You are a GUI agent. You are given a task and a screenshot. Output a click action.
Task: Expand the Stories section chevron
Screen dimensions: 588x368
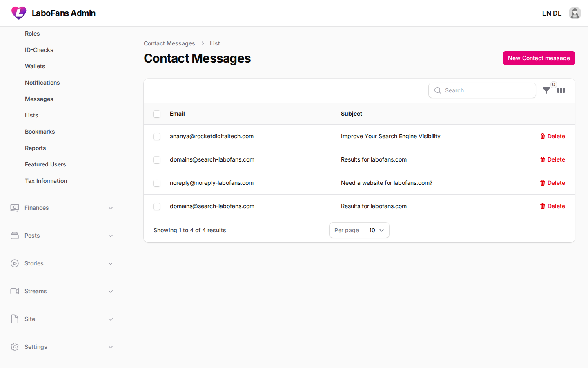tap(111, 263)
